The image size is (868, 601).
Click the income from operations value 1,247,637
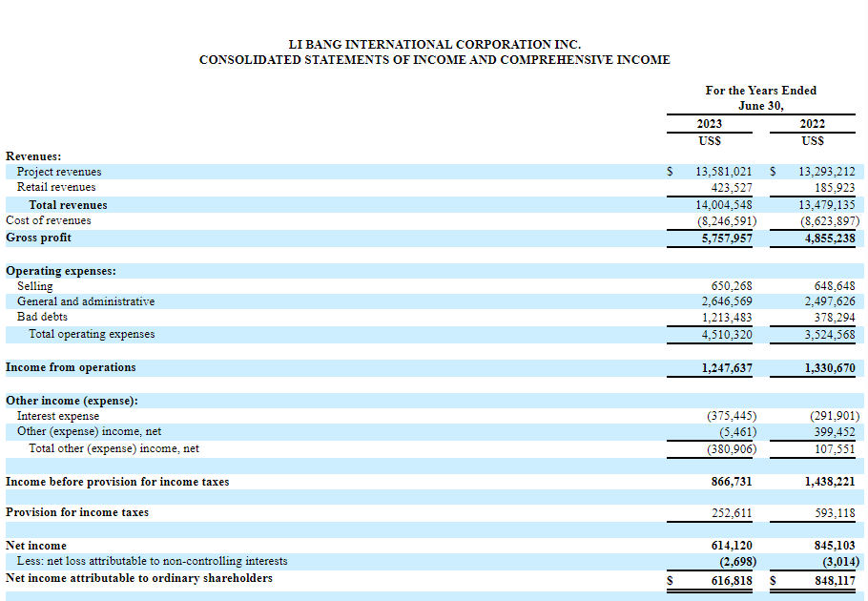coord(727,368)
